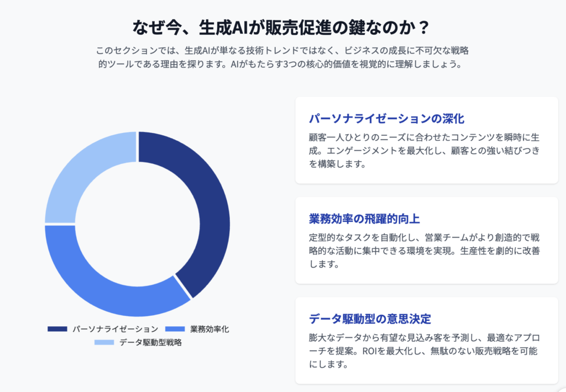Click the dark navy パーソナライゼーション legend swatch
Viewport: 566px width, 392px height.
pos(57,329)
